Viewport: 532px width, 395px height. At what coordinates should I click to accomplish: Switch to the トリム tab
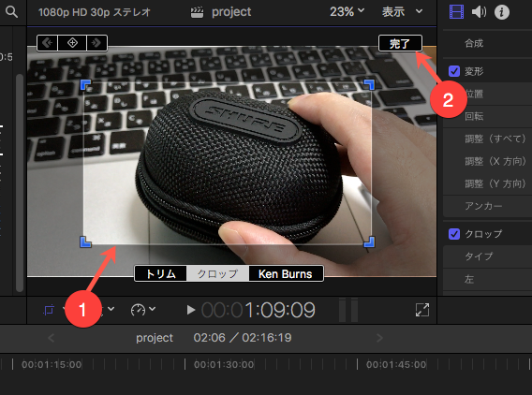(x=161, y=273)
